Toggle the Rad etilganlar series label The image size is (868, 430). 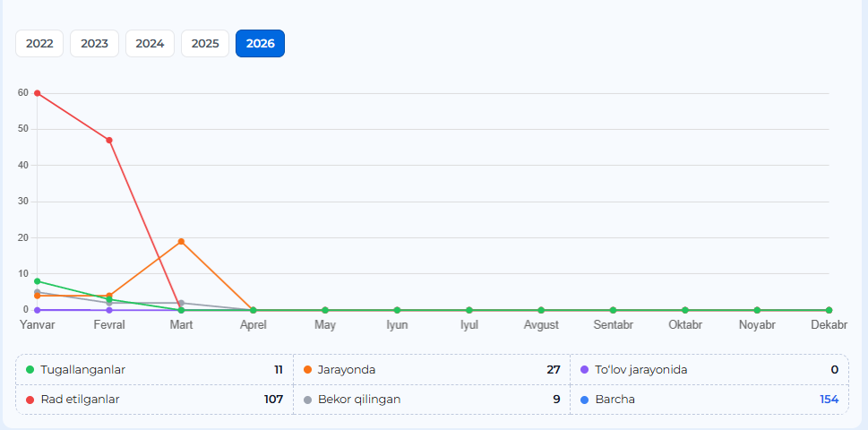pyautogui.click(x=80, y=400)
